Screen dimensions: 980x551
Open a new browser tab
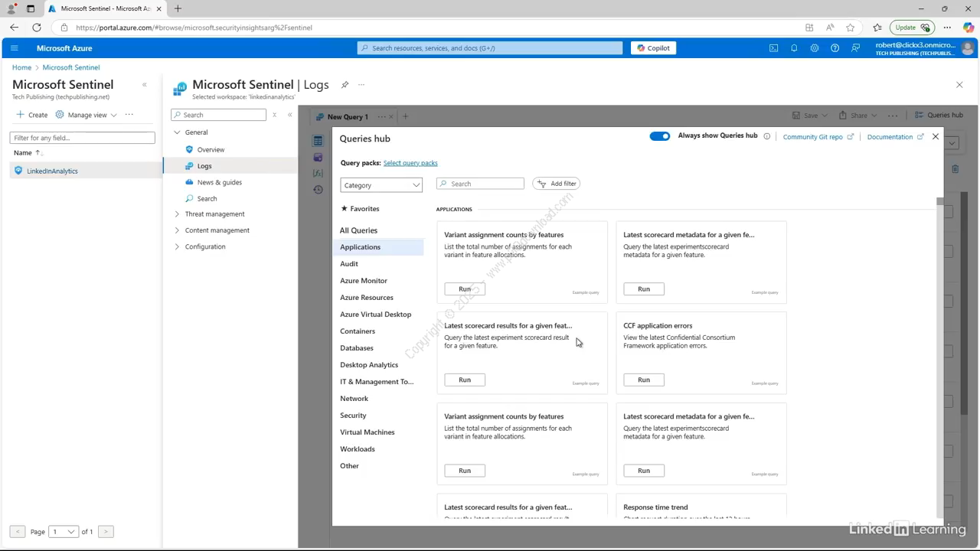(178, 8)
